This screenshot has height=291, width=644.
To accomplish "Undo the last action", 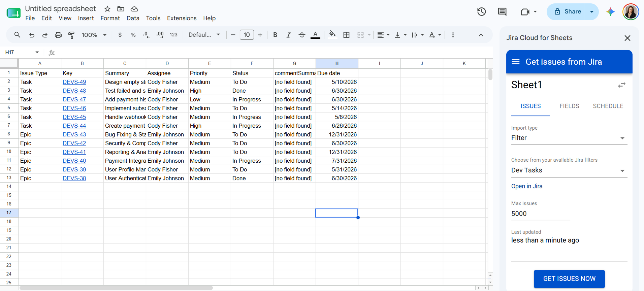I will coord(32,35).
